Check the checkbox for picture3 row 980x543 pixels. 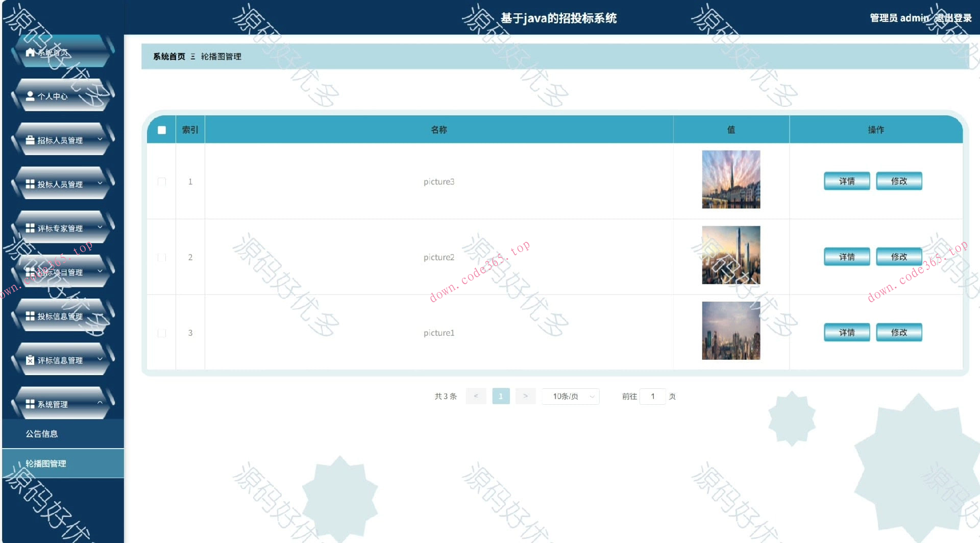(161, 181)
